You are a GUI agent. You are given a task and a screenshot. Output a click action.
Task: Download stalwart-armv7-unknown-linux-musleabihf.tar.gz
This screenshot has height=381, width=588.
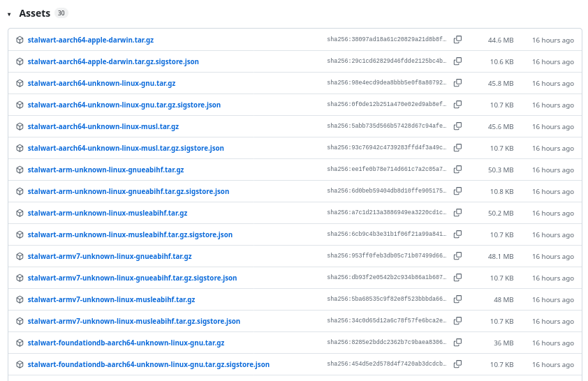[x=111, y=299]
